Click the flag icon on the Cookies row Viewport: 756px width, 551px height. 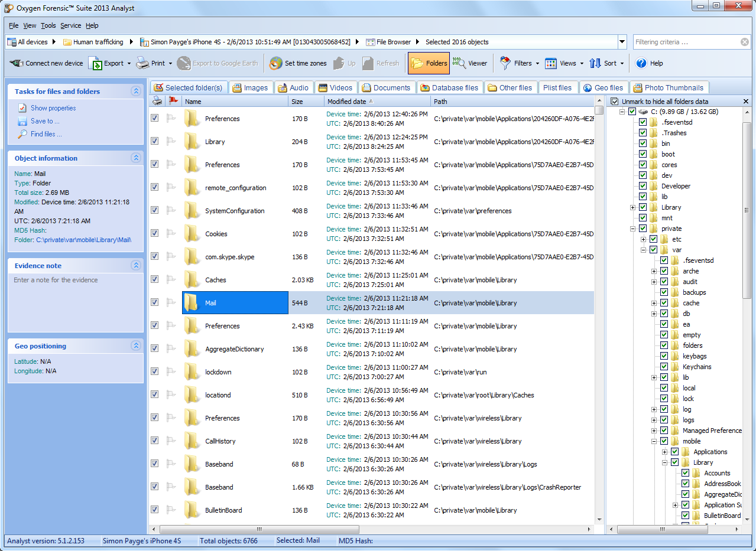(x=171, y=233)
